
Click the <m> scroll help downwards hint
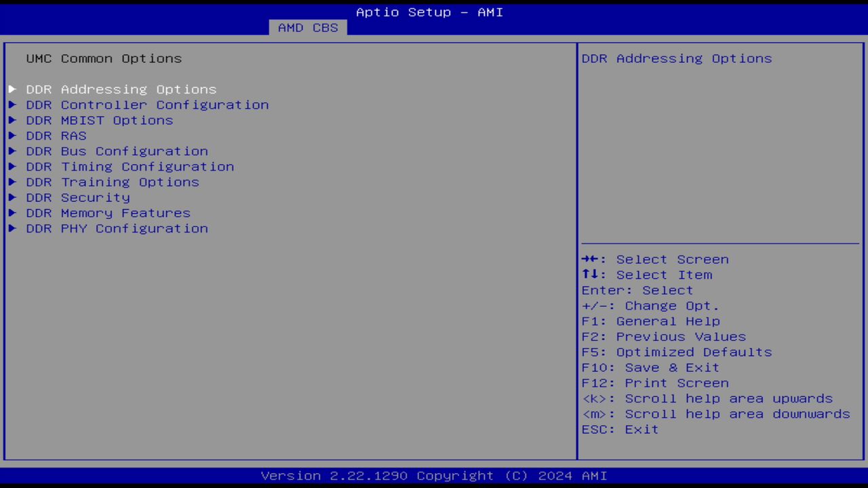pyautogui.click(x=716, y=414)
